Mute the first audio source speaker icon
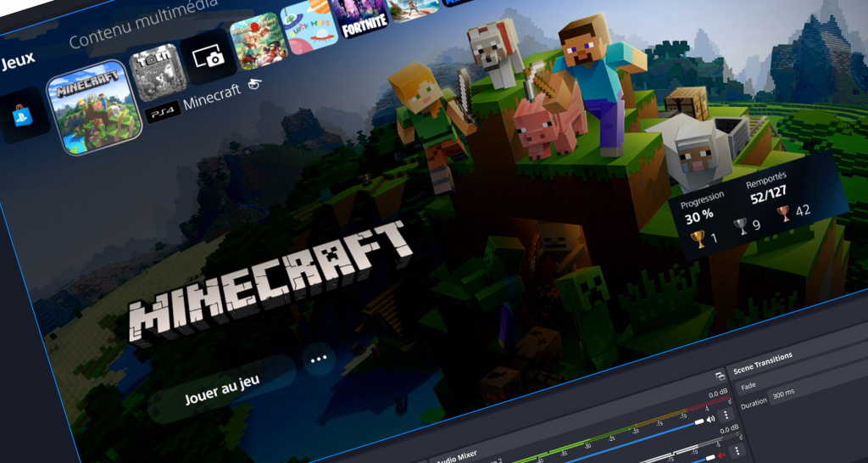This screenshot has height=463, width=868. click(711, 419)
